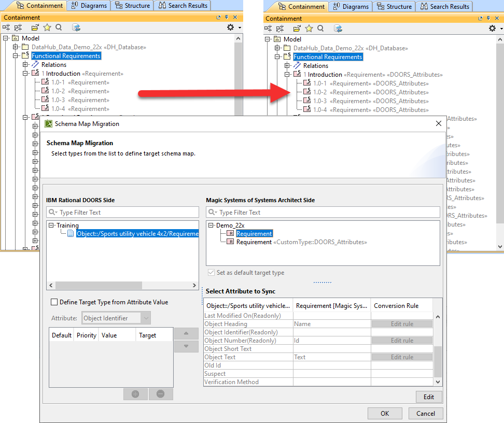The image size is (504, 423).
Task: Expand Relations node in right Containment tree
Action: (x=287, y=65)
